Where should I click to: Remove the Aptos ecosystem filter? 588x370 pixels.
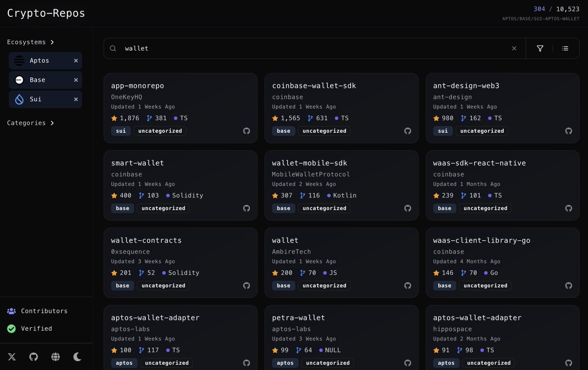[76, 61]
